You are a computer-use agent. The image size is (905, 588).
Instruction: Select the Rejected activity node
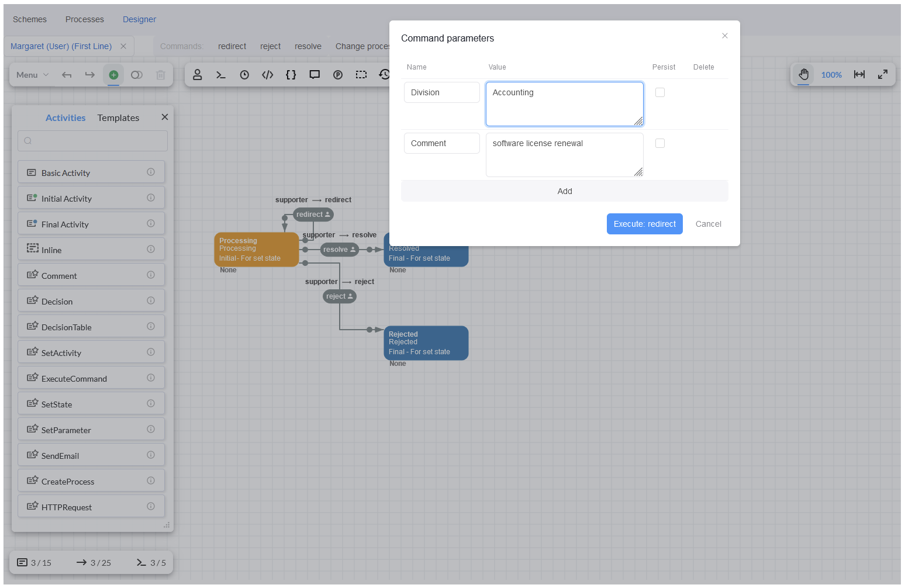tap(426, 343)
